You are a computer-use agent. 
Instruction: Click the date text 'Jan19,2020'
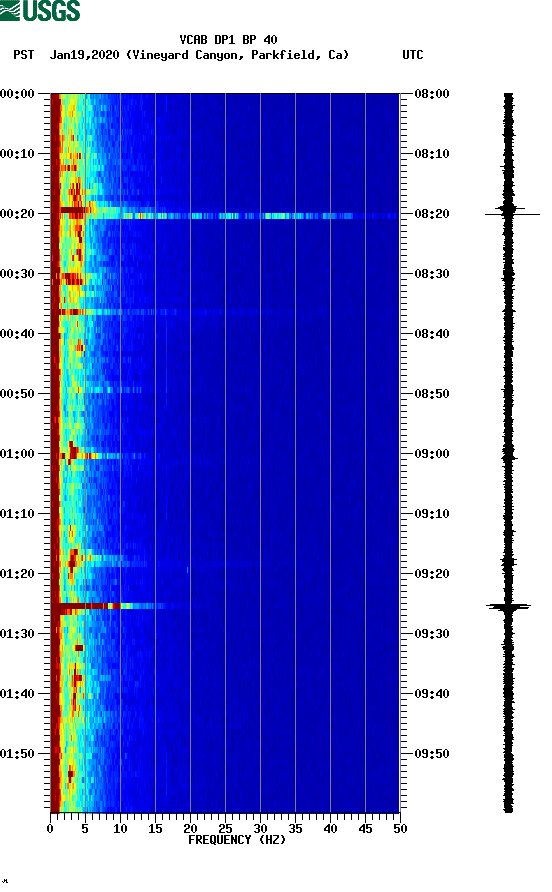(x=84, y=55)
